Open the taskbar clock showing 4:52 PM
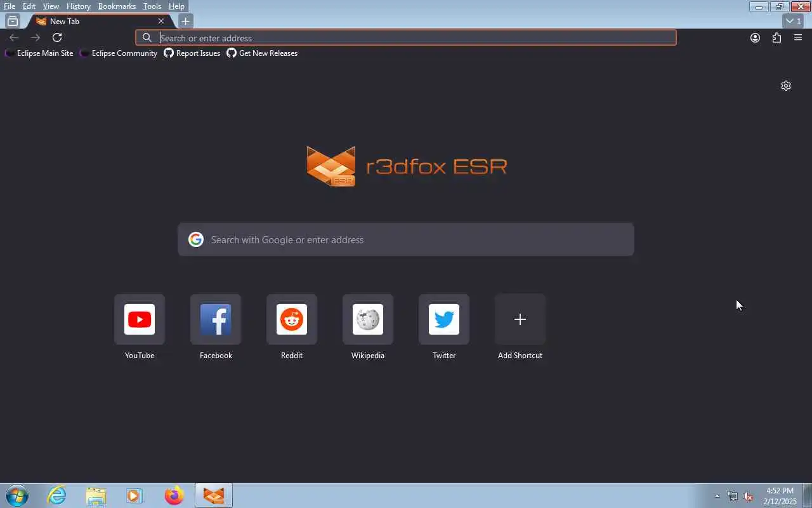Viewport: 812px width, 508px height. tap(780, 496)
